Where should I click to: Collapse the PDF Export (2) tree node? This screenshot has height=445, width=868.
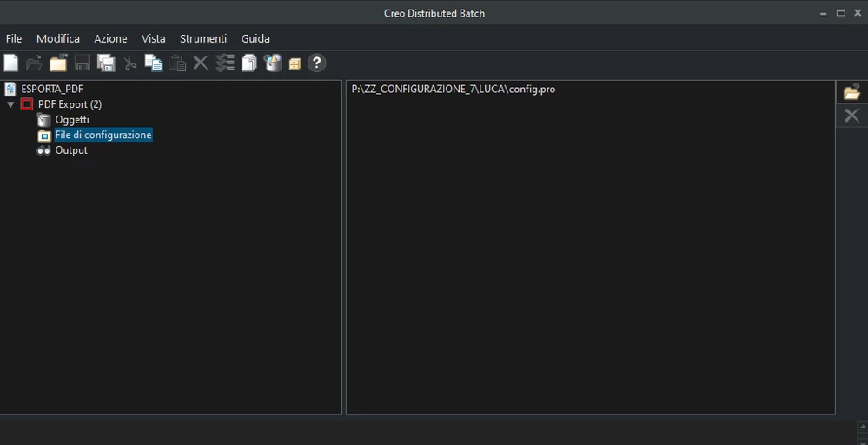click(10, 104)
